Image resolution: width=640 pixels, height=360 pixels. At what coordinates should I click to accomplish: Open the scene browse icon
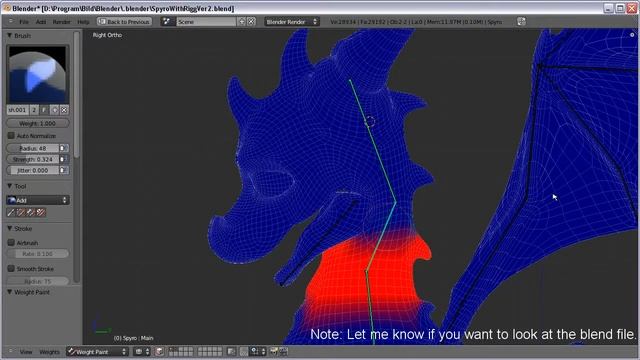coord(167,22)
